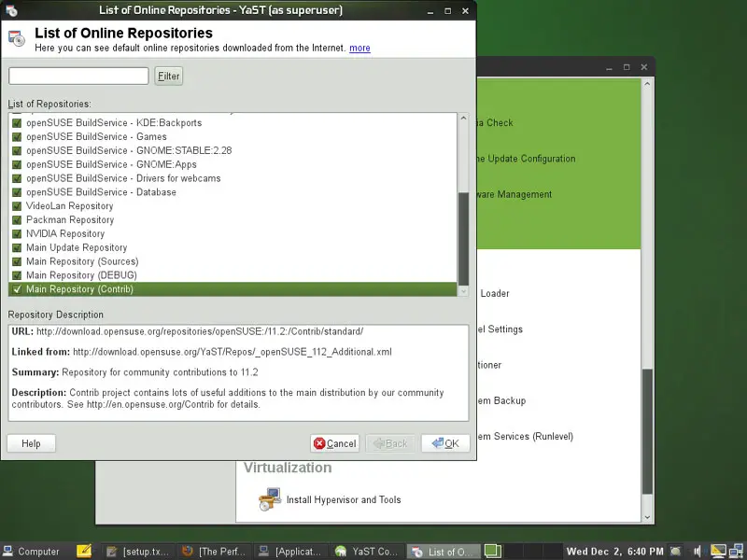747x560 pixels.
Task: Click the YaST Control Center scrollbar thumb
Action: 647,431
